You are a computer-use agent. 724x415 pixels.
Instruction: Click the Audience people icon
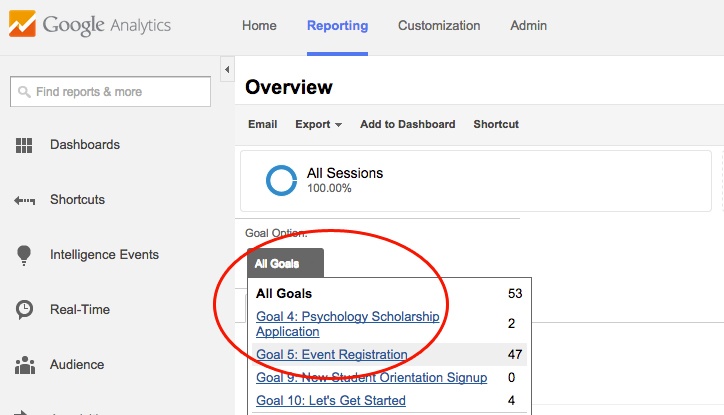(x=25, y=365)
